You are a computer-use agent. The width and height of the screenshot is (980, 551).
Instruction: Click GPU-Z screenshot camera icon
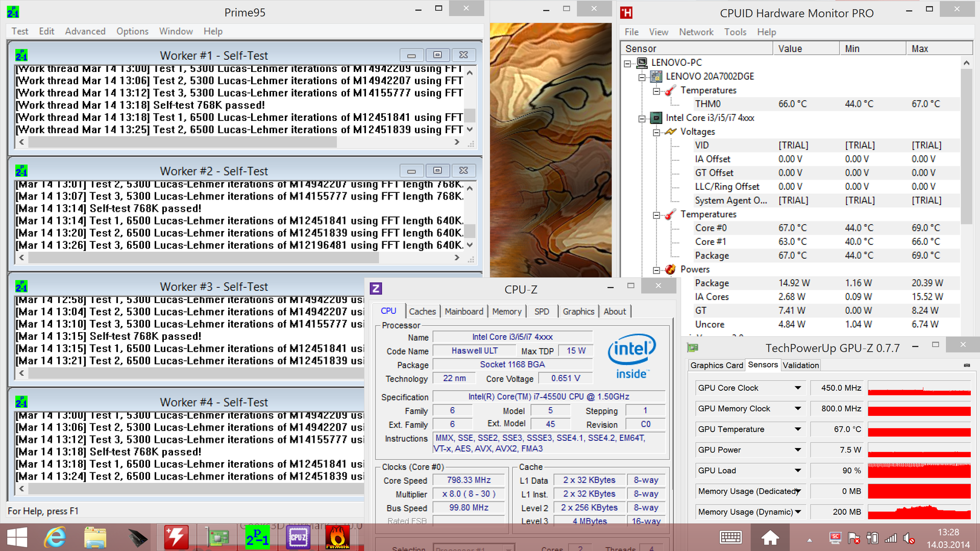(966, 365)
